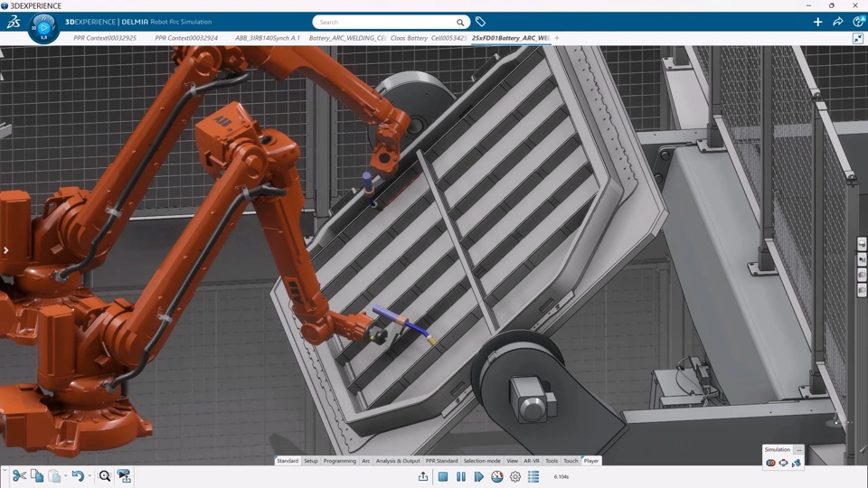This screenshot has height=488, width=868.
Task: Click the tag icon beside the search bar
Action: [480, 22]
